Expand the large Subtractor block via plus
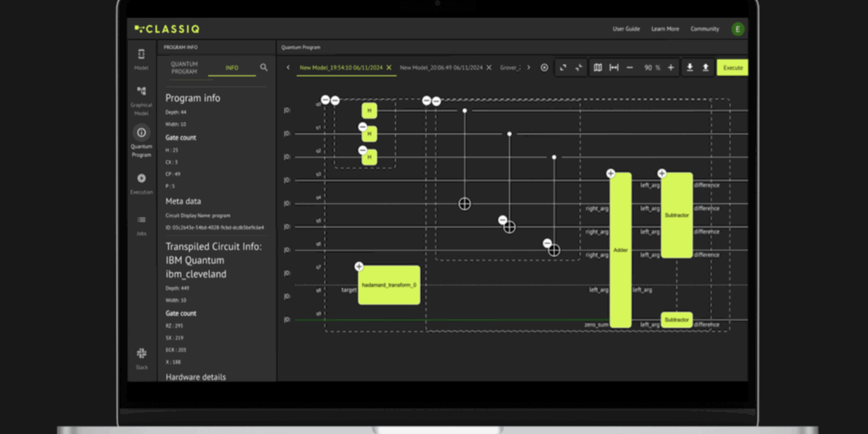The height and width of the screenshot is (434, 868). (x=662, y=174)
